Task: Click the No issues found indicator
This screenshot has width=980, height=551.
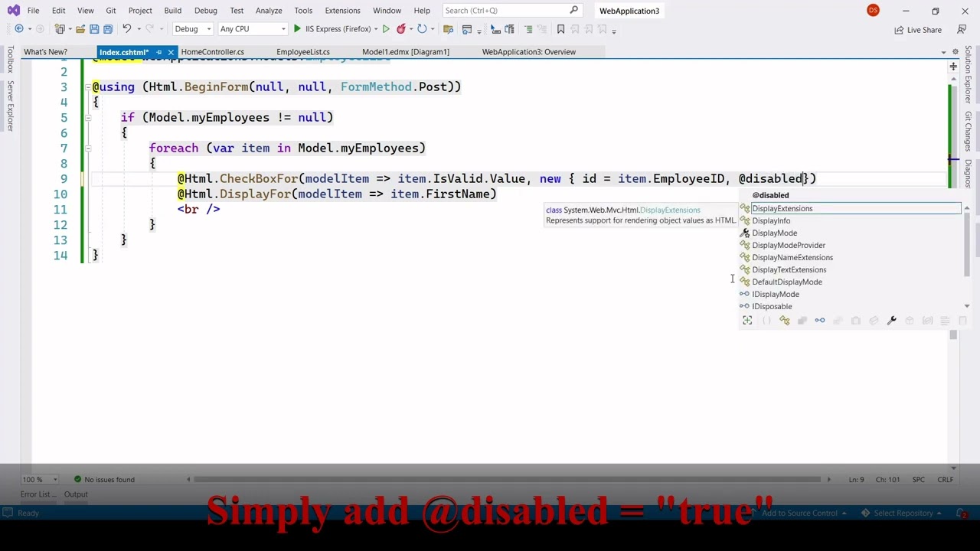Action: click(x=104, y=480)
